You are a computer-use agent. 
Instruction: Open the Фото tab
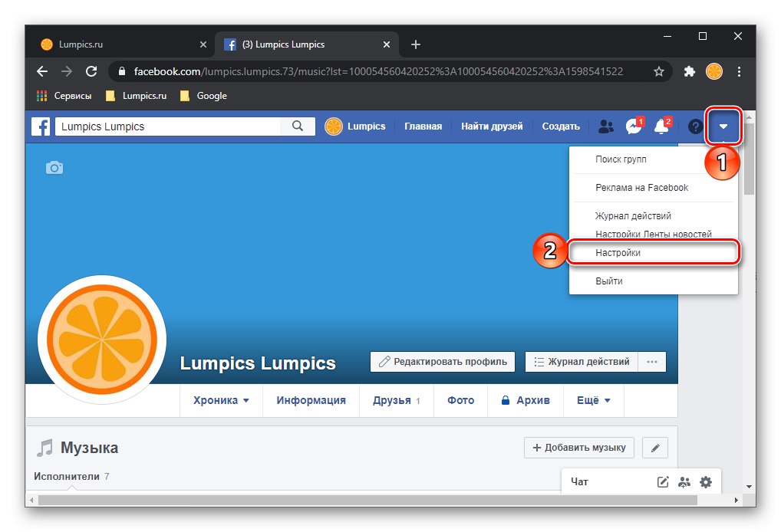(460, 401)
